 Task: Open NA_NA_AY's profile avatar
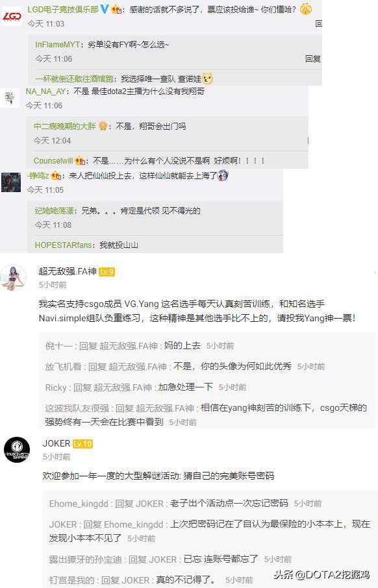pyautogui.click(x=9, y=98)
